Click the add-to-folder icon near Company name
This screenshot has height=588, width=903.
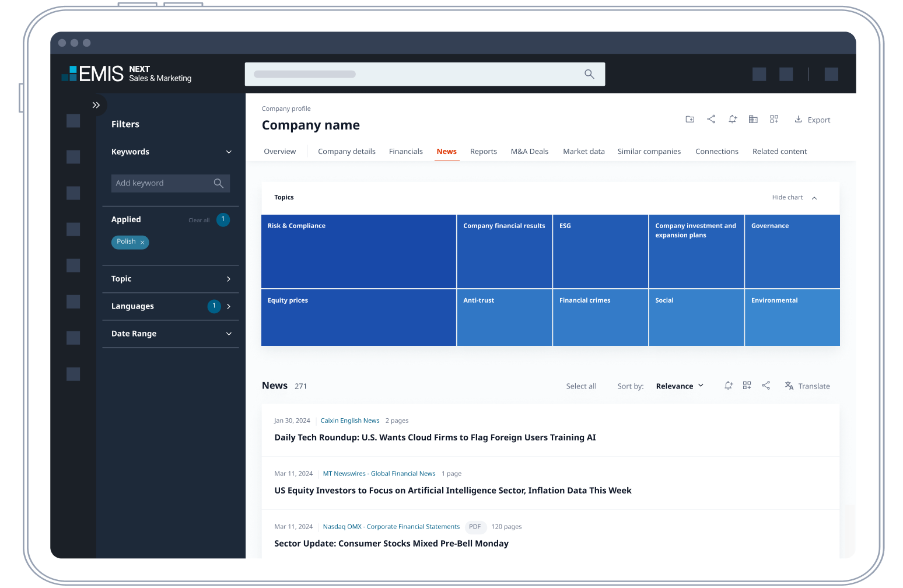(x=689, y=119)
